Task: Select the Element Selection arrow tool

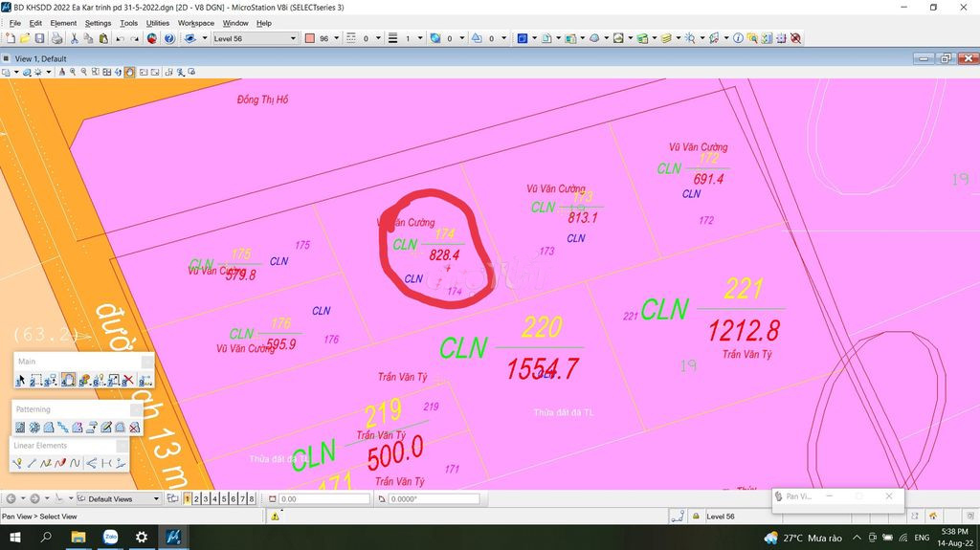Action: tap(20, 380)
